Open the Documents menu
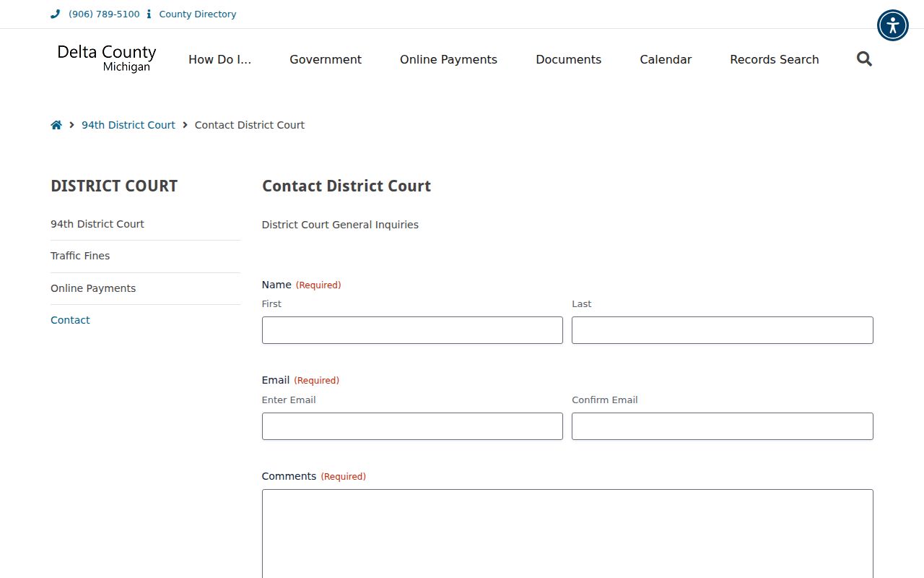This screenshot has width=924, height=578. [568, 59]
